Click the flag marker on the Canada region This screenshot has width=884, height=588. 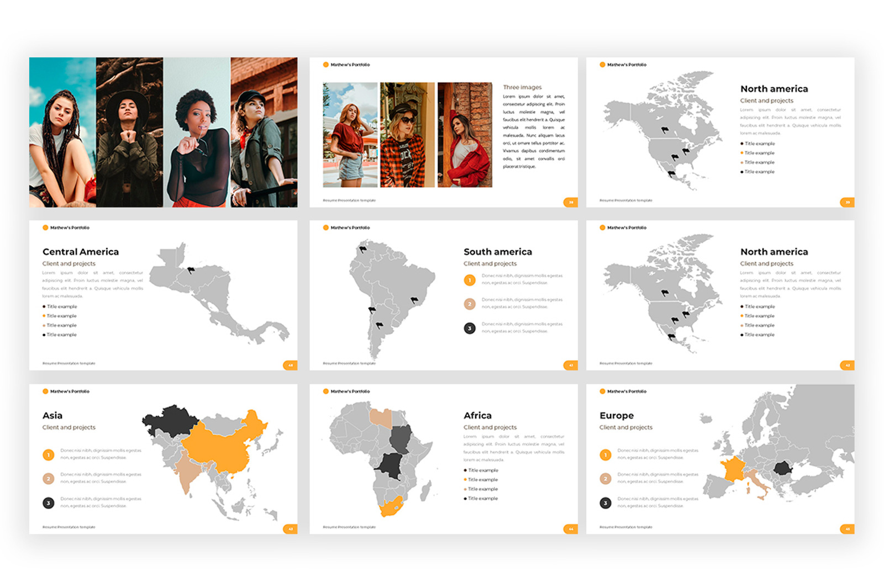pos(665,129)
